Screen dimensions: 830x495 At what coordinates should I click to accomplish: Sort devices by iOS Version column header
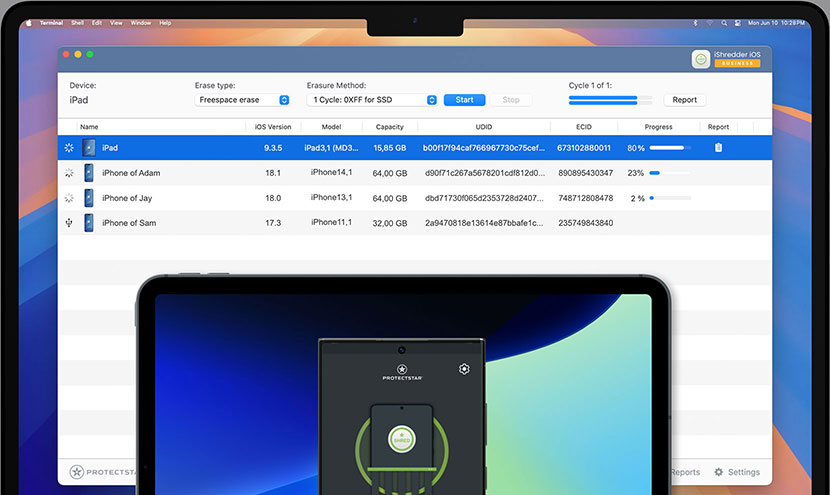[273, 127]
